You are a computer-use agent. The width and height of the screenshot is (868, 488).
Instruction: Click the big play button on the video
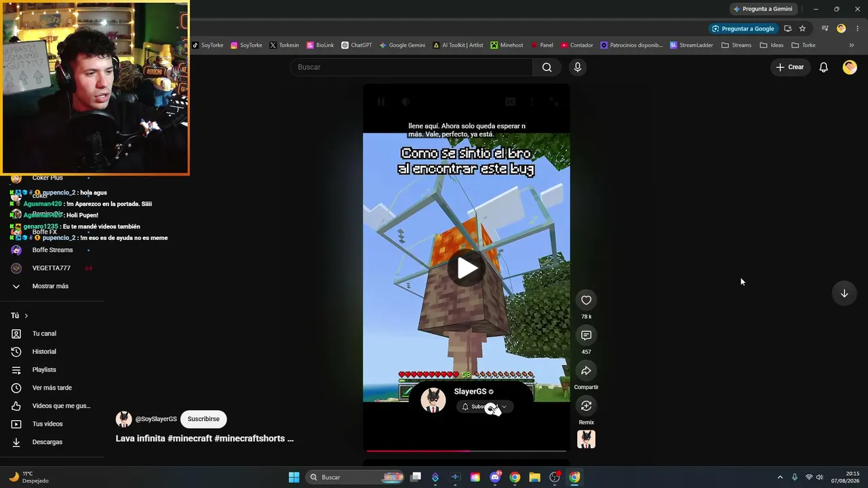pos(467,268)
